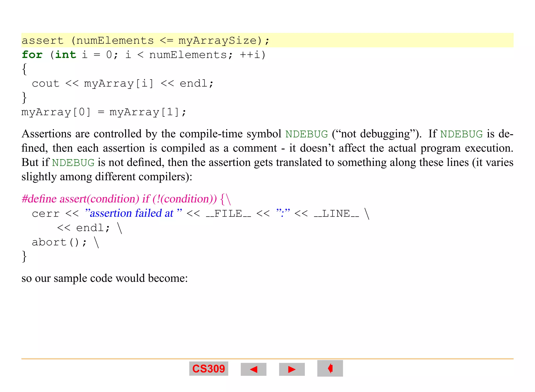Click the 'for (int i = 0; i < numElements; ++i)' line

143,55
